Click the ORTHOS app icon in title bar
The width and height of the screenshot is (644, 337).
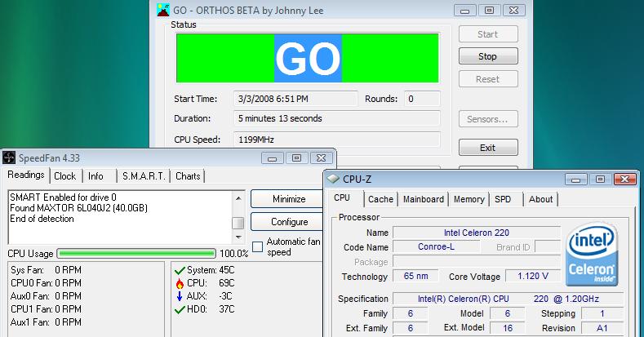(x=163, y=10)
